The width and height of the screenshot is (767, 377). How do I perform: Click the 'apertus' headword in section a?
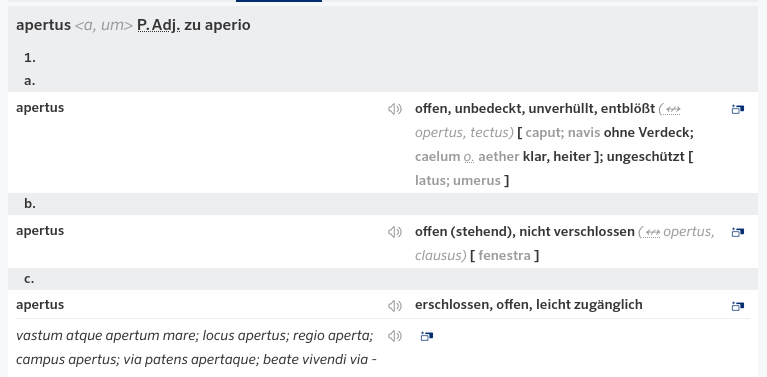[x=40, y=108]
